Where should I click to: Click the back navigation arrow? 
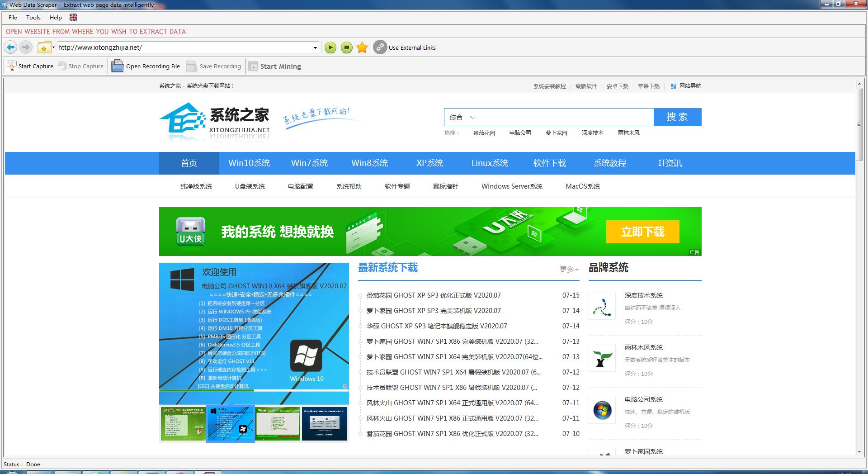point(11,47)
